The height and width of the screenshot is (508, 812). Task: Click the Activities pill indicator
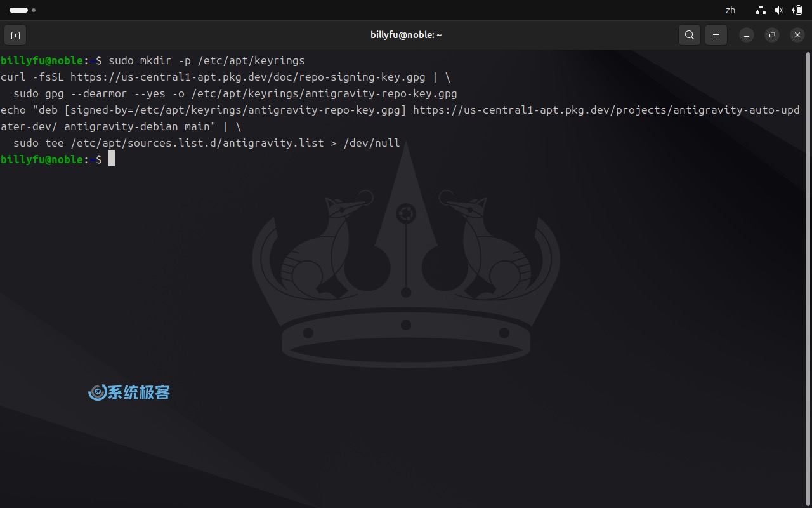pyautogui.click(x=18, y=10)
